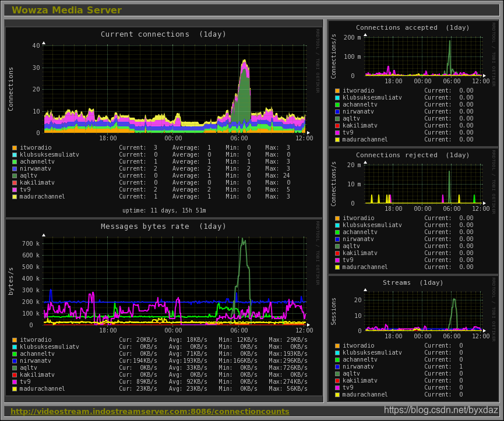
Task: Click aqltv Max: 24 in Current connections
Action: point(277,176)
